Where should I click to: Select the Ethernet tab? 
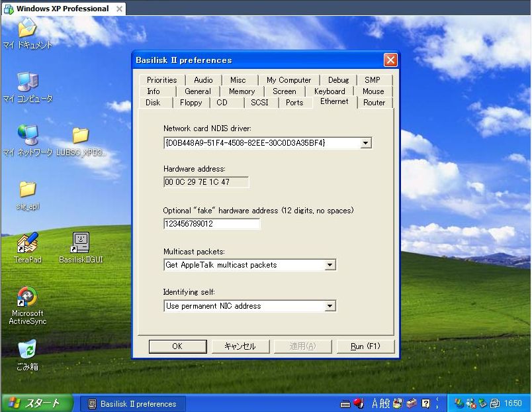pyautogui.click(x=334, y=101)
